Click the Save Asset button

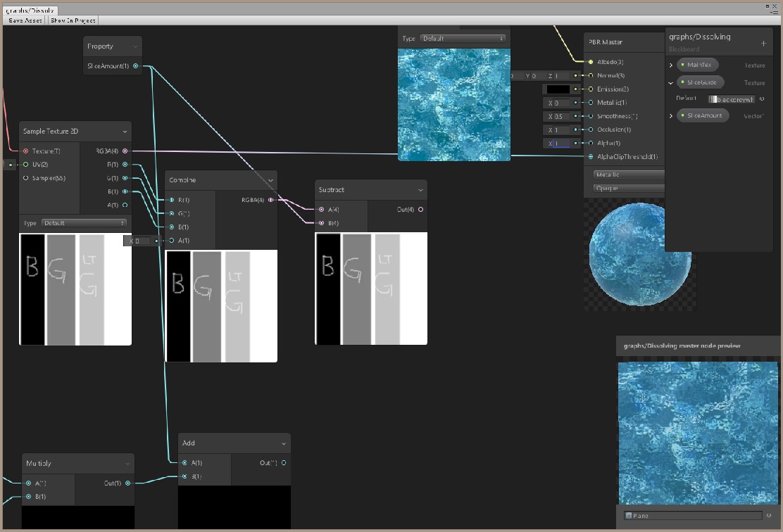click(25, 20)
